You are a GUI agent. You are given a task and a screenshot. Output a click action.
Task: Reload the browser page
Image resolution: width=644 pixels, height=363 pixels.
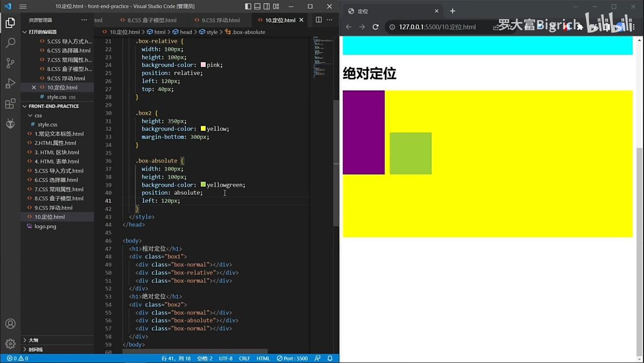coord(375,27)
